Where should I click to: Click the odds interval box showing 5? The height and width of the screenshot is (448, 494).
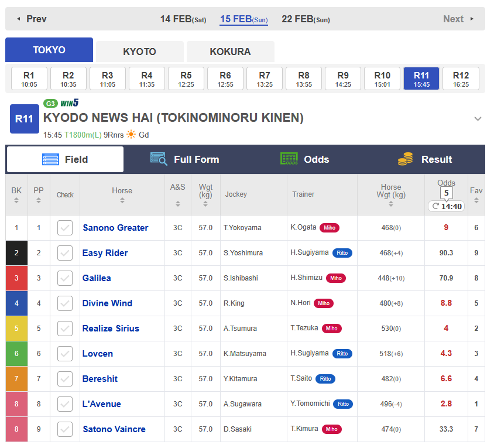[447, 193]
